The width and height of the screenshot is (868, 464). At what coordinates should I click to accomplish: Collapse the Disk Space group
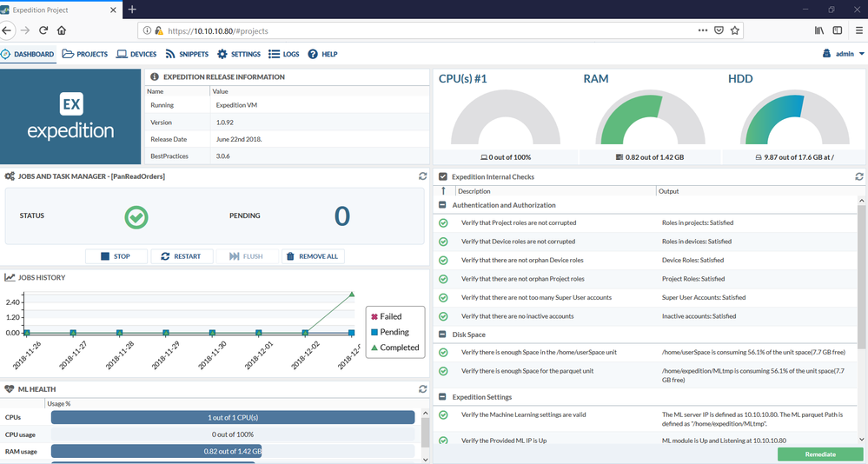pyautogui.click(x=443, y=335)
